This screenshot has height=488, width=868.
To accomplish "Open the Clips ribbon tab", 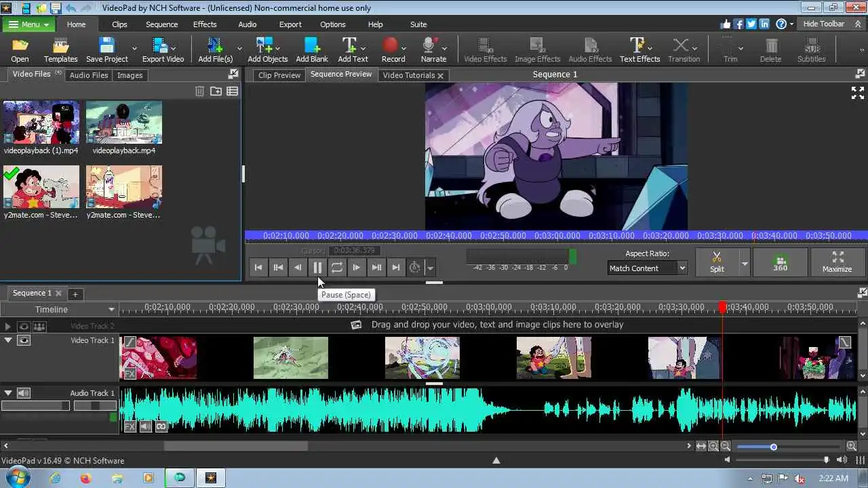I will [119, 24].
